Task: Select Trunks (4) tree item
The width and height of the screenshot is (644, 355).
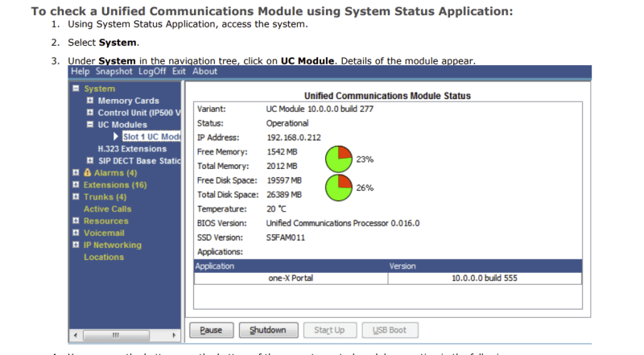Action: [x=105, y=196]
